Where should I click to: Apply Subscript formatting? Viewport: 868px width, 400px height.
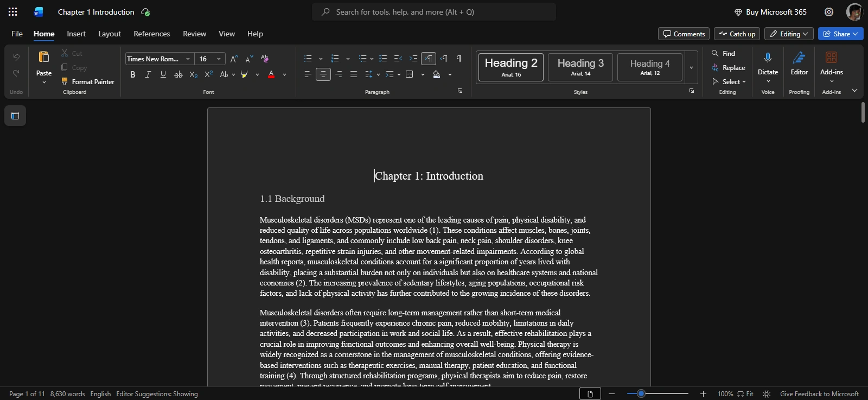(x=194, y=74)
